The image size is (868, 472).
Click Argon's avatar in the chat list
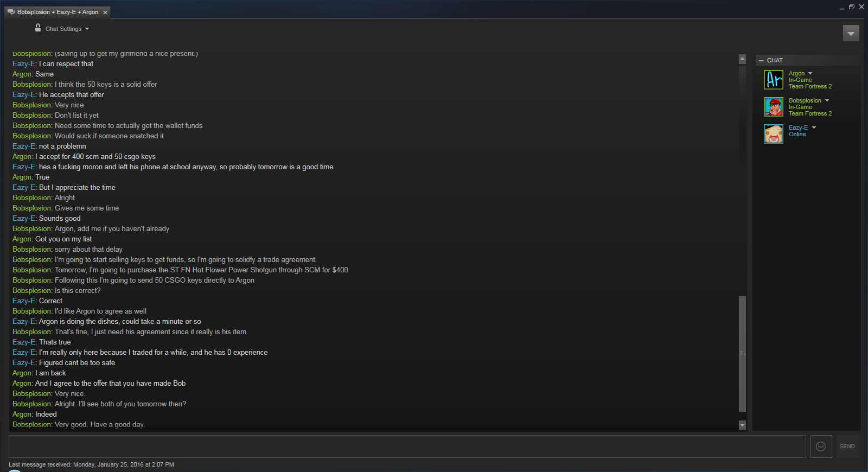click(x=774, y=80)
